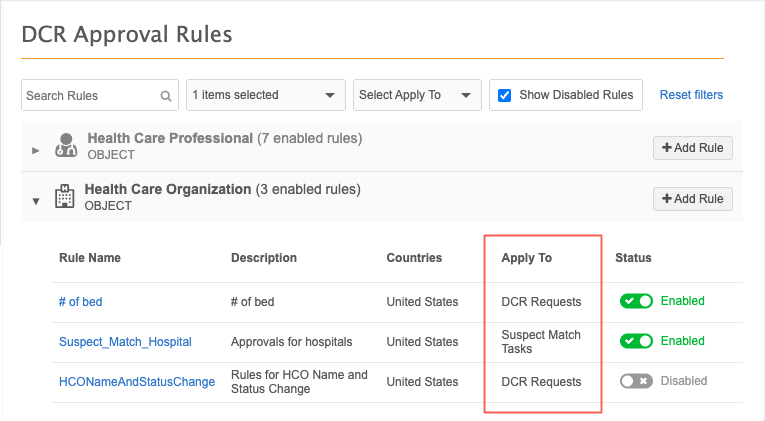Screen dimensions: 765x421
Task: Click the Apply To column header
Action: click(x=526, y=258)
